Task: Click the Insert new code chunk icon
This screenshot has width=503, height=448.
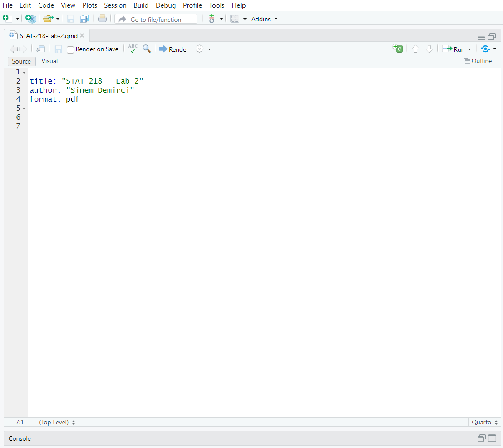Action: pyautogui.click(x=398, y=49)
